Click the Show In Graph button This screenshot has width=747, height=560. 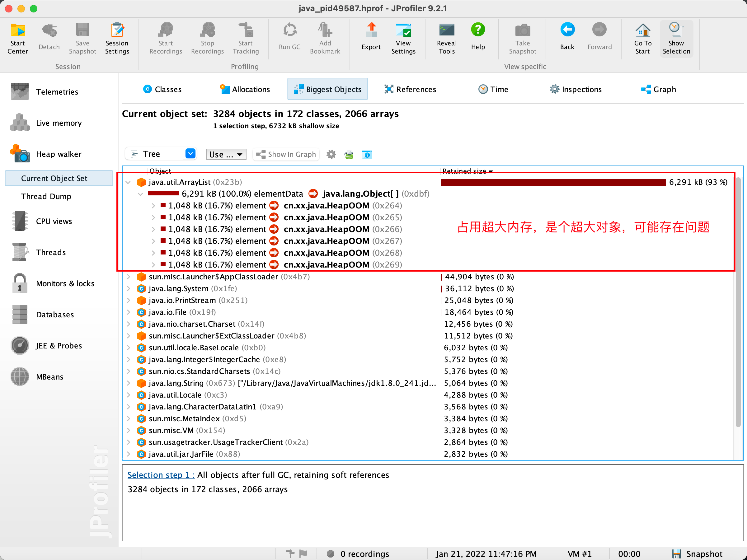point(286,154)
